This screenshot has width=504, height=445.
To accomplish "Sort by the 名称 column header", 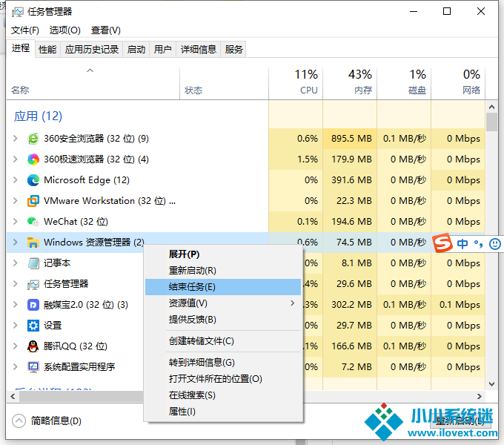I will (93, 83).
